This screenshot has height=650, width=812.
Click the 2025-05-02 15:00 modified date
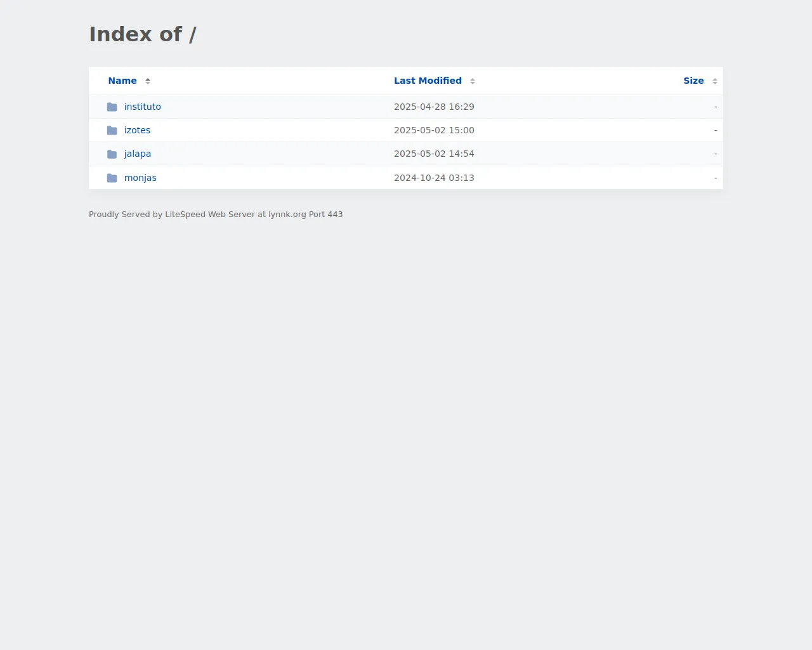(434, 130)
